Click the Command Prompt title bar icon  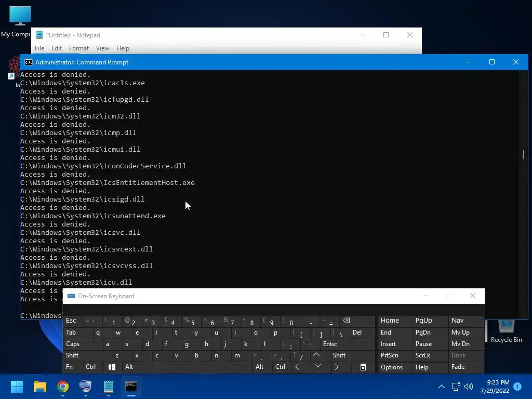29,62
